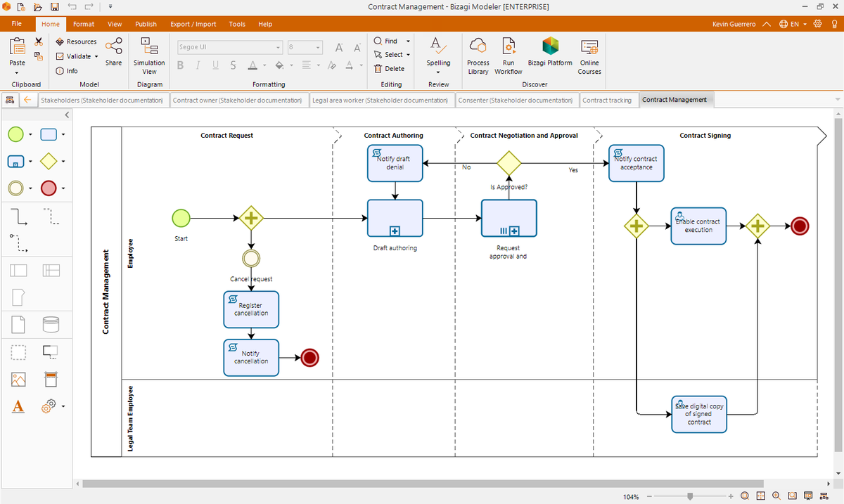The image size is (844, 504).
Task: Open the Process Library
Action: [x=478, y=56]
